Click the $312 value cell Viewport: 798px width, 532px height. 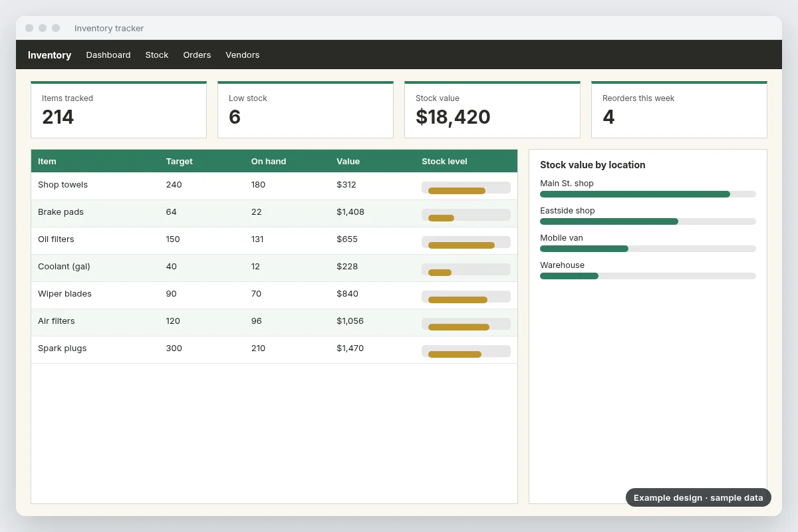[x=346, y=185]
